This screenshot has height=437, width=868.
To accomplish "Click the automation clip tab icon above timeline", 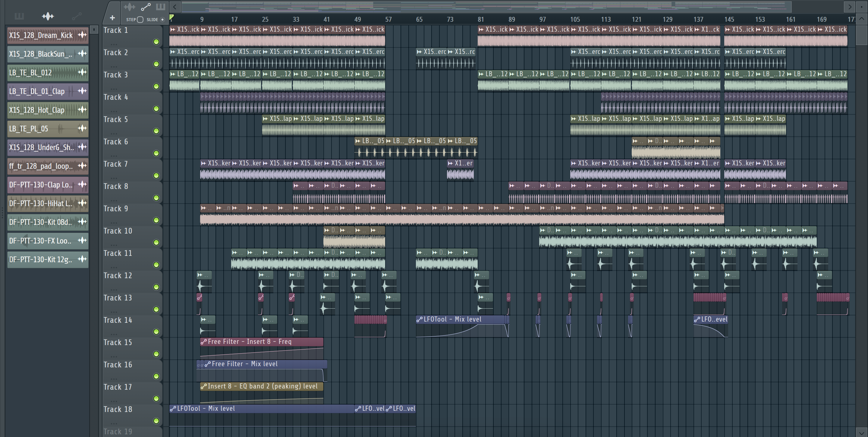I will coord(146,7).
